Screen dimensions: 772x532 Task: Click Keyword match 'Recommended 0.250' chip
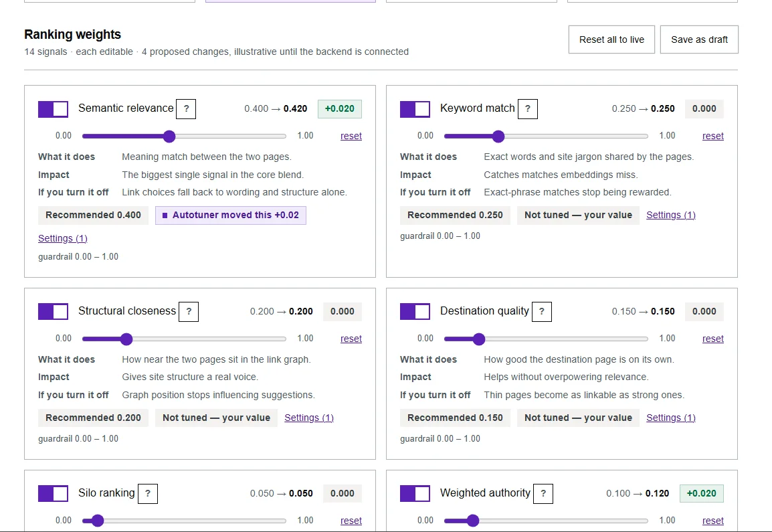tap(455, 215)
